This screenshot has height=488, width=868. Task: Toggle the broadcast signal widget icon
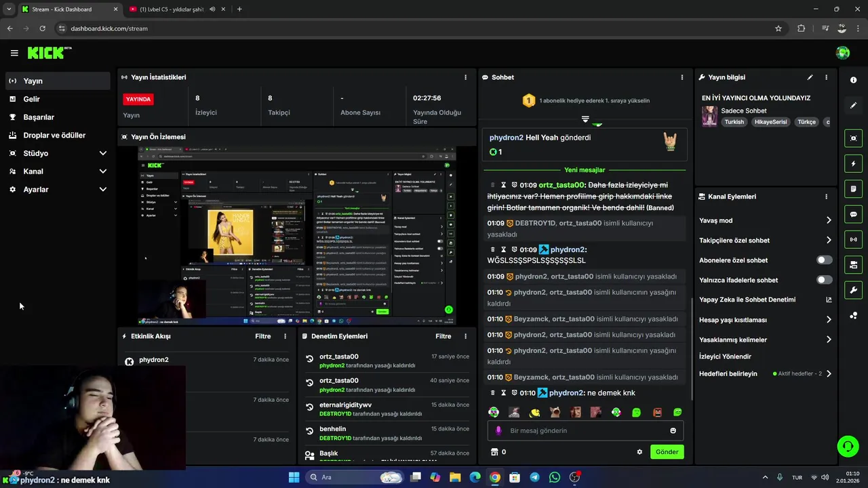[853, 239]
